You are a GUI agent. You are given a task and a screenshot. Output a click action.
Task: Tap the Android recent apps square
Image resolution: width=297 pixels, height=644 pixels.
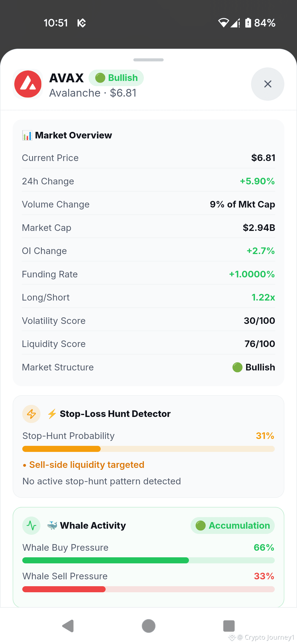point(229,626)
